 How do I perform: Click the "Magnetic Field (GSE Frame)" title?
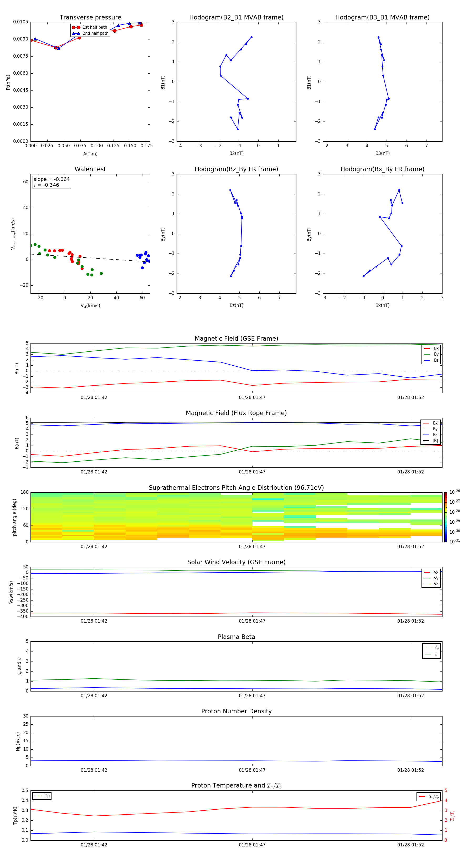(x=236, y=339)
